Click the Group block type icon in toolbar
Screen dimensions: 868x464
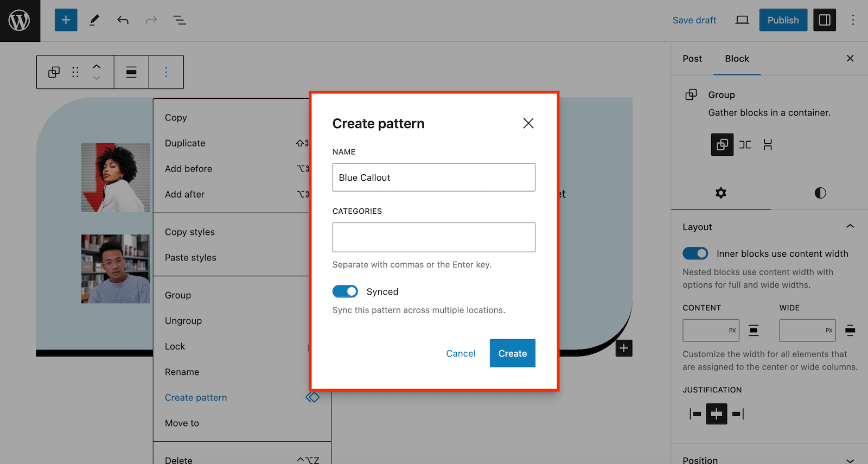(x=54, y=72)
